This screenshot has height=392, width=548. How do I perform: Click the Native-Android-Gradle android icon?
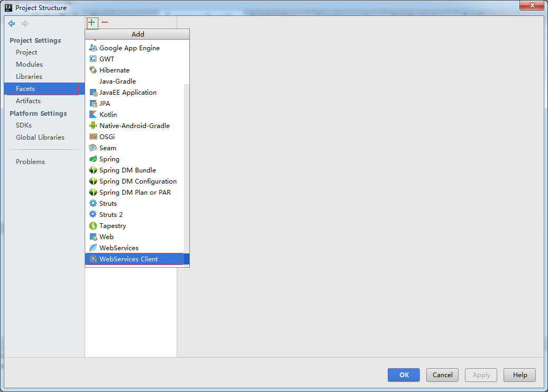click(93, 126)
